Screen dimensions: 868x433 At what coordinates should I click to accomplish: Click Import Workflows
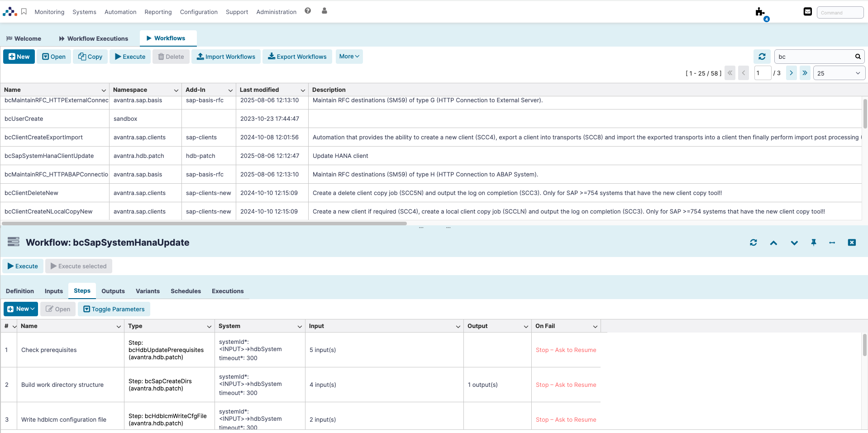tap(226, 56)
